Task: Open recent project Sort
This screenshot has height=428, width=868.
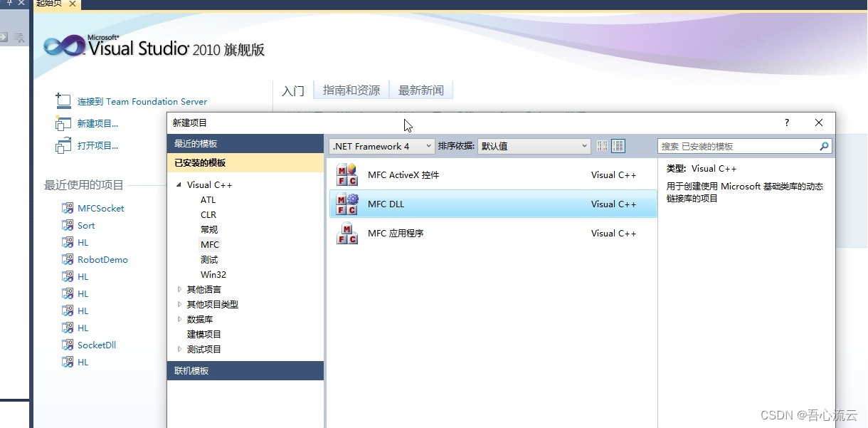Action: [x=86, y=225]
